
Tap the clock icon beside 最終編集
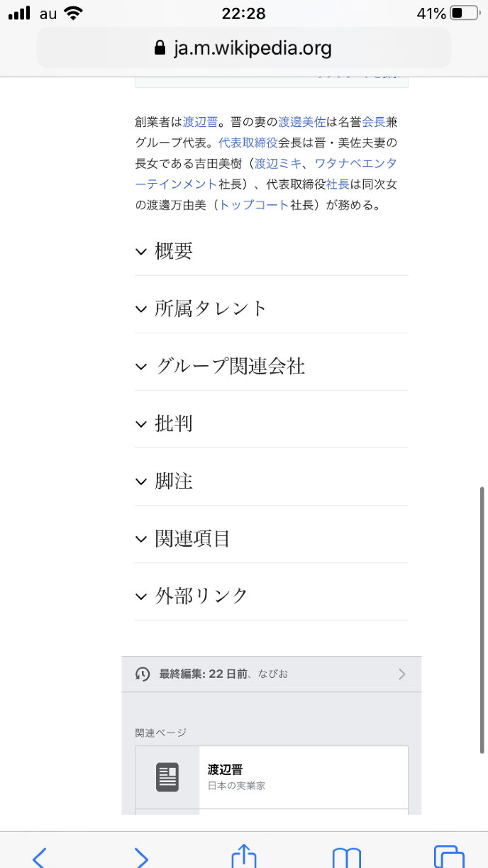click(x=143, y=674)
